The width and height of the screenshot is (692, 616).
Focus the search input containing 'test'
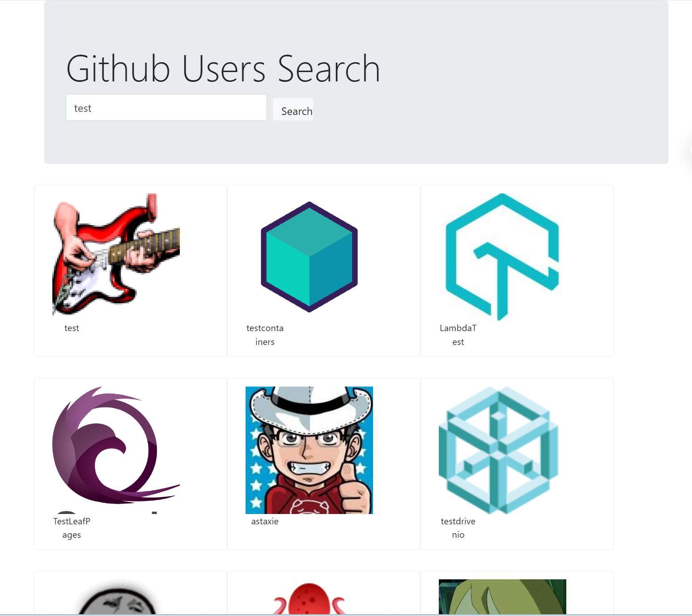166,107
